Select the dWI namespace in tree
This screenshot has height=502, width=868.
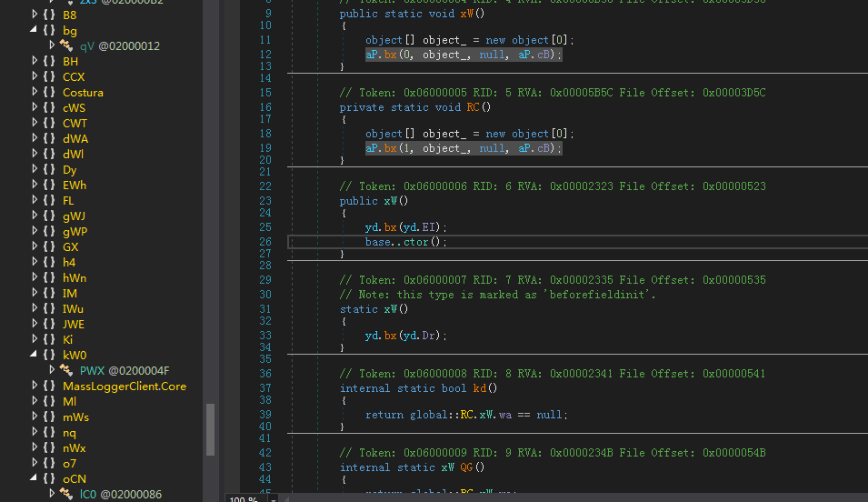click(x=73, y=155)
